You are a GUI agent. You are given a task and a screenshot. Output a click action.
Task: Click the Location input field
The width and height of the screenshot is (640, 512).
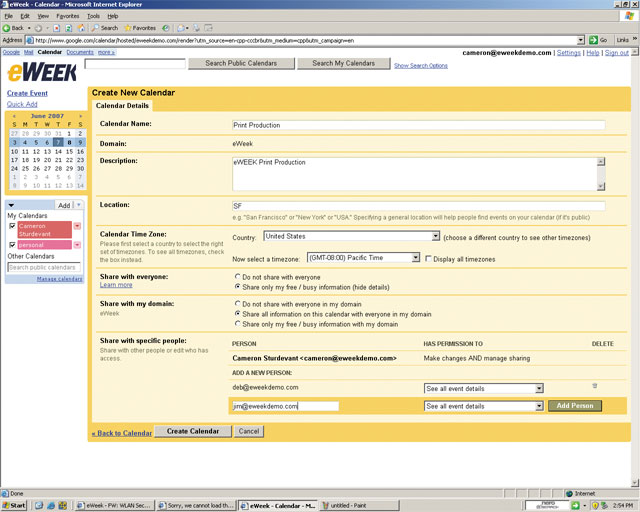(418, 206)
